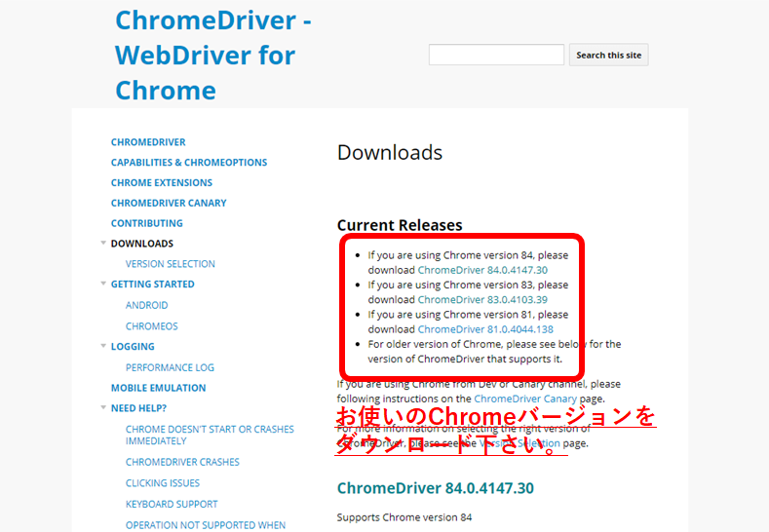
Task: Open the Android sub-page
Action: (146, 306)
